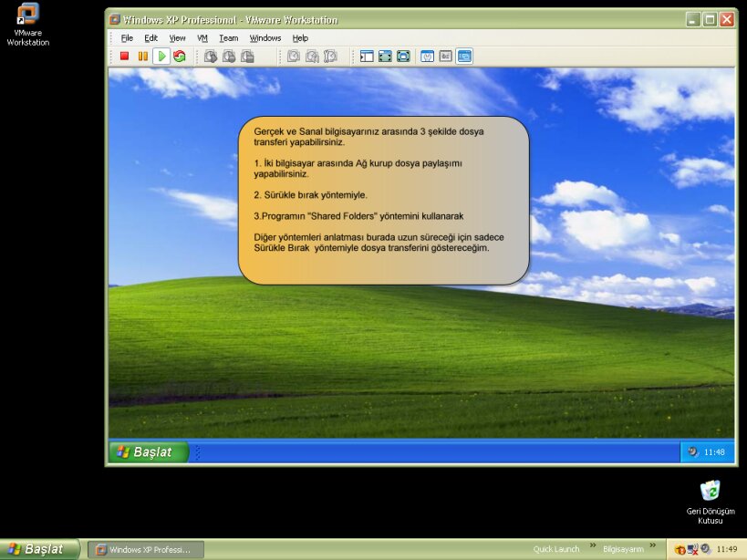
Task: Click the host clock showing 11:49
Action: pyautogui.click(x=727, y=550)
